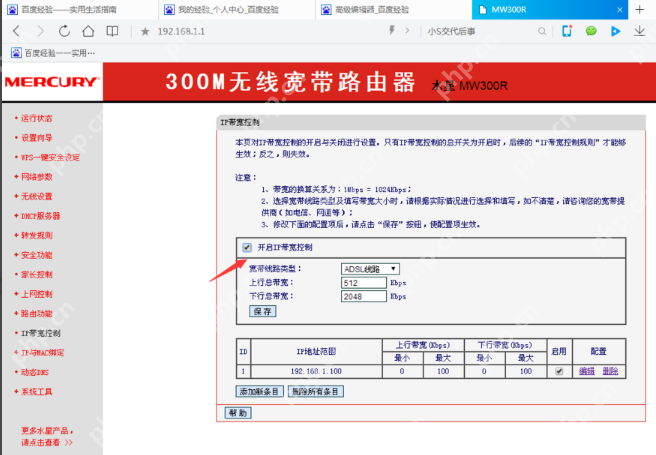This screenshot has height=455, width=656.
Task: Click the search box with 小S交代后事
Action: (479, 31)
